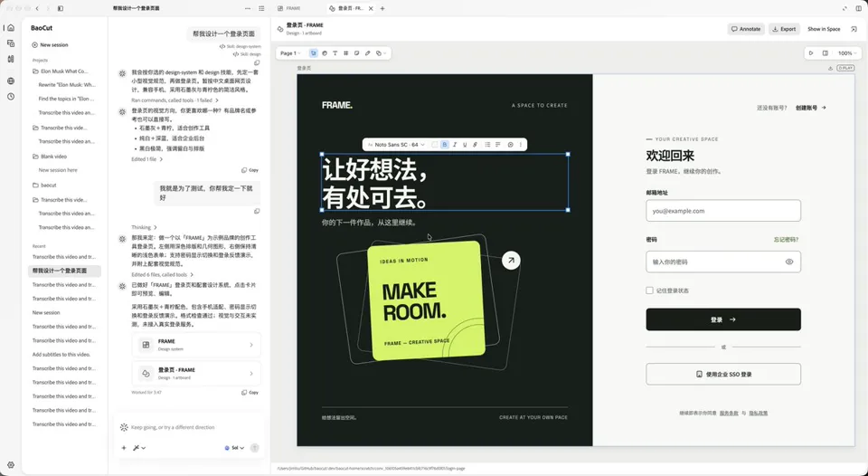This screenshot has width=868, height=476.
Task: Expand the shapes tool dropdown arrow
Action: [x=385, y=53]
